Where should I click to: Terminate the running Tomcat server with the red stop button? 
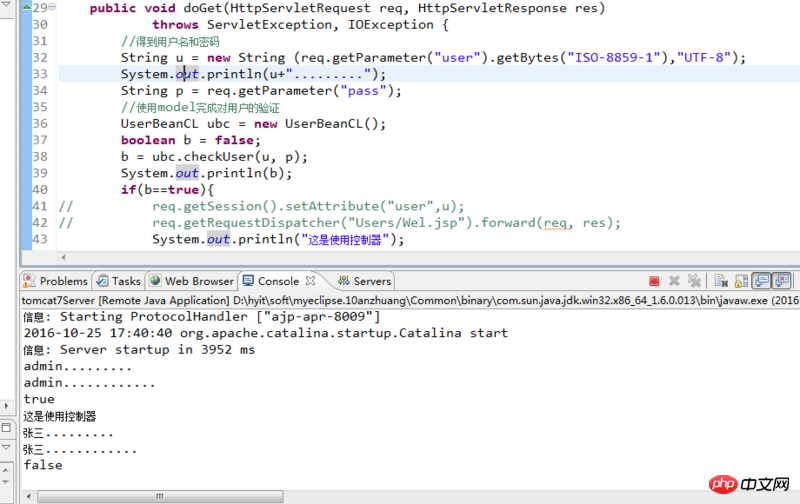[x=654, y=281]
